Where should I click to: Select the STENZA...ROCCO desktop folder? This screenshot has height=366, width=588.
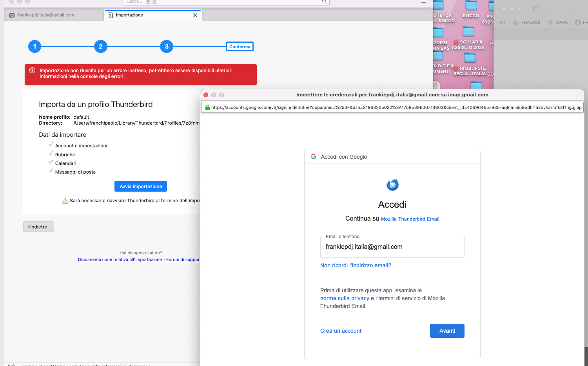[443, 12]
